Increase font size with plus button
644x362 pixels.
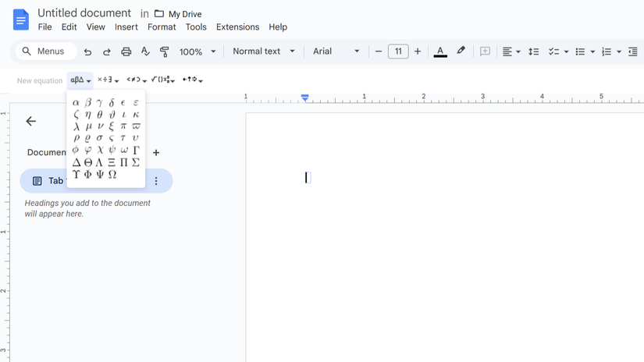pos(418,51)
